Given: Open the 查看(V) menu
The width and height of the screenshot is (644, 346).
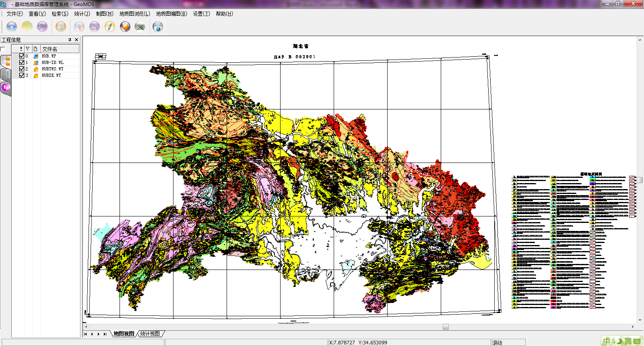Looking at the screenshot, I should pos(37,14).
